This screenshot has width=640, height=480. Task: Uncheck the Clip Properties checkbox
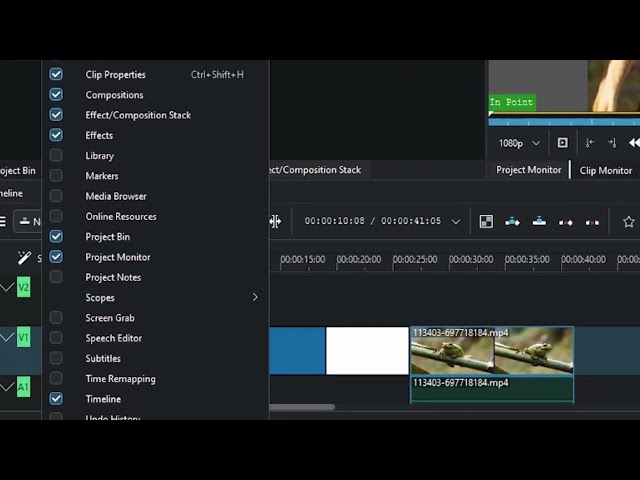56,74
